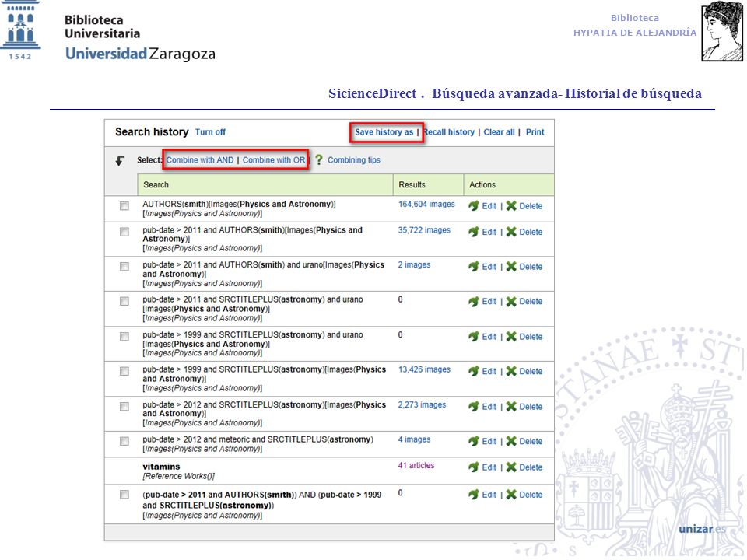747x560 pixels.
Task: Click the Edit arrow icon in the 2 images row
Action: (474, 267)
